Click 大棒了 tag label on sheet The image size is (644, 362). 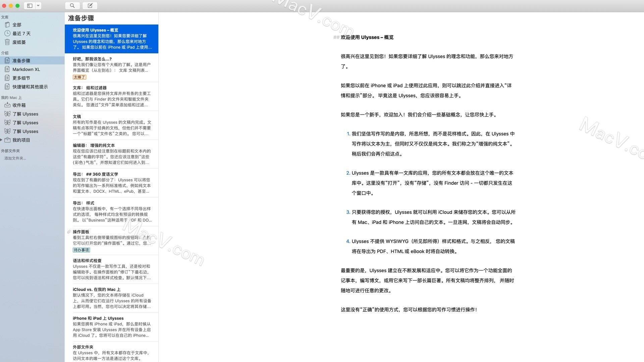pyautogui.click(x=79, y=77)
